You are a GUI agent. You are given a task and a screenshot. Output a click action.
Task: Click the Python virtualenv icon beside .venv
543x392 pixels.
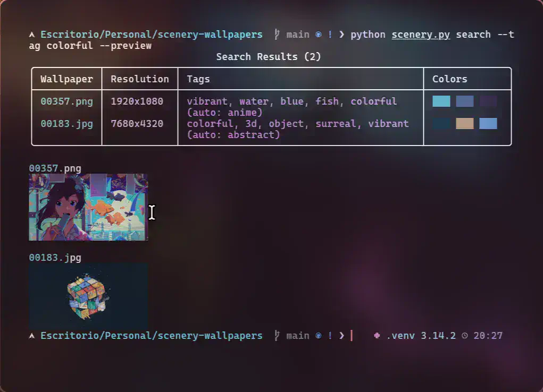[x=377, y=336]
